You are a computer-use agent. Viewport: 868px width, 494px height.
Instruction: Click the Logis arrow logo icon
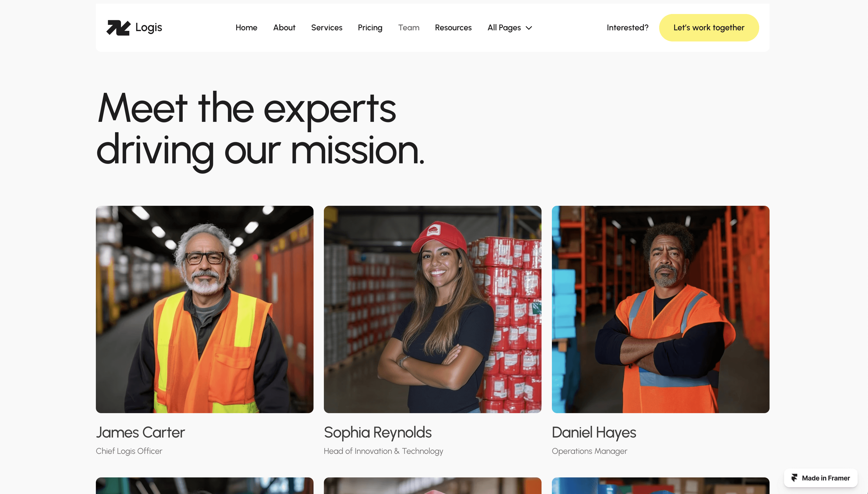pos(118,27)
